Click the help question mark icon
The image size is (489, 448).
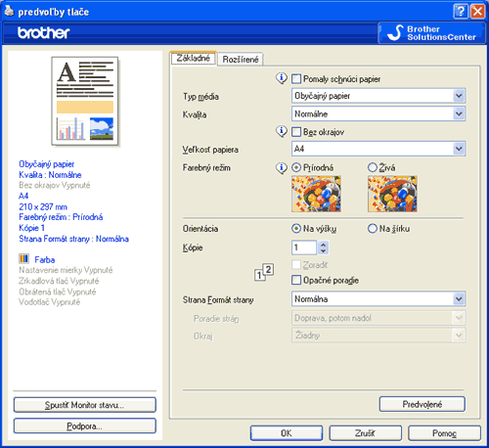point(461,12)
